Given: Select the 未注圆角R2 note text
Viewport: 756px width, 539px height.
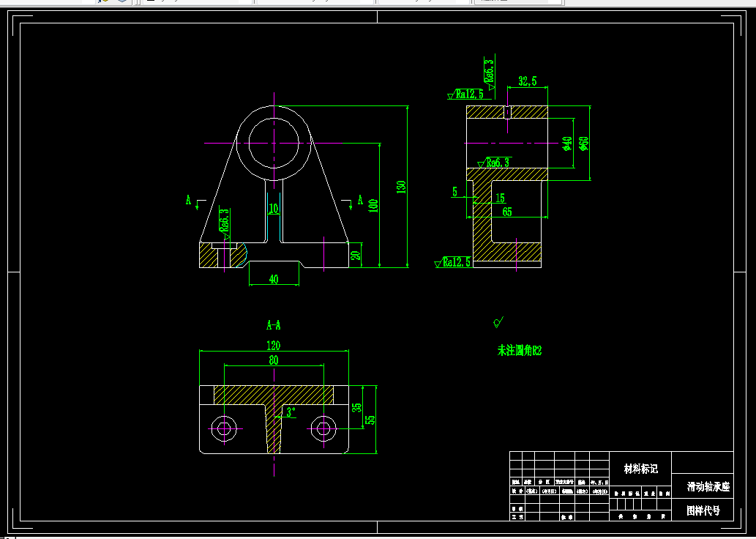Looking at the screenshot, I should point(520,351).
